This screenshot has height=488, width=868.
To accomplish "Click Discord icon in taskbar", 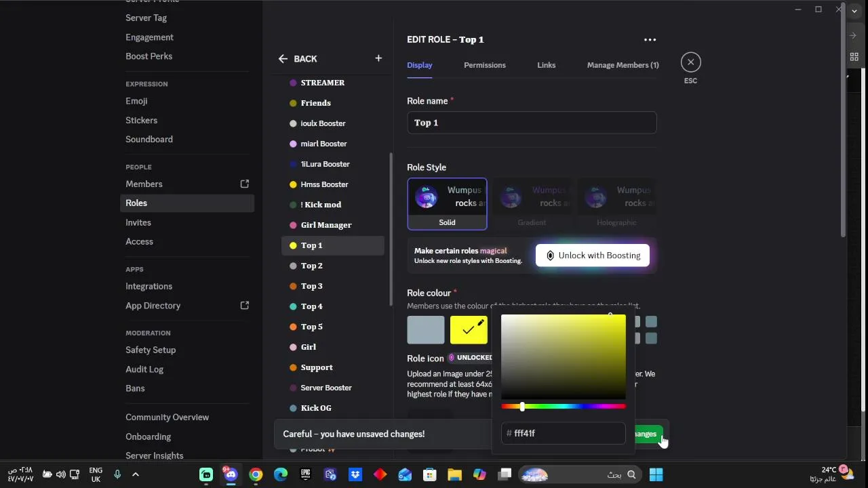I will (231, 474).
